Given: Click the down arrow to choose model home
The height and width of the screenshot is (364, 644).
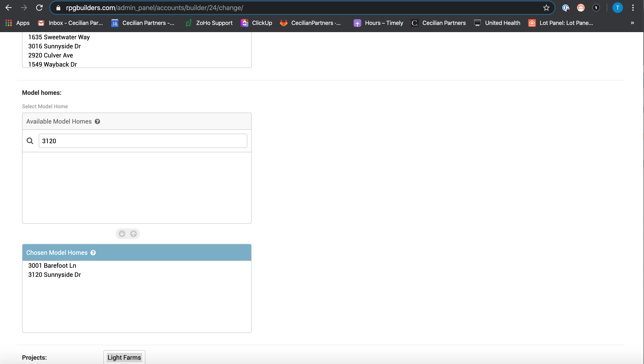Looking at the screenshot, I should [122, 234].
